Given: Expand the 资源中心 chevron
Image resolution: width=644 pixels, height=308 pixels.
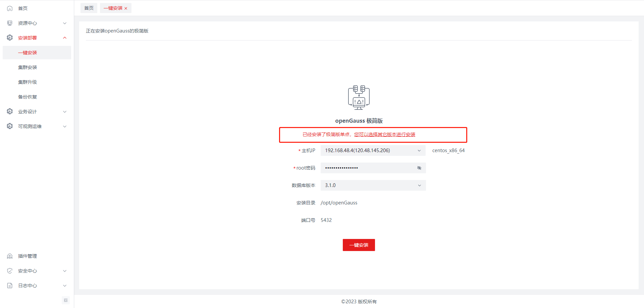Looking at the screenshot, I should pos(65,23).
